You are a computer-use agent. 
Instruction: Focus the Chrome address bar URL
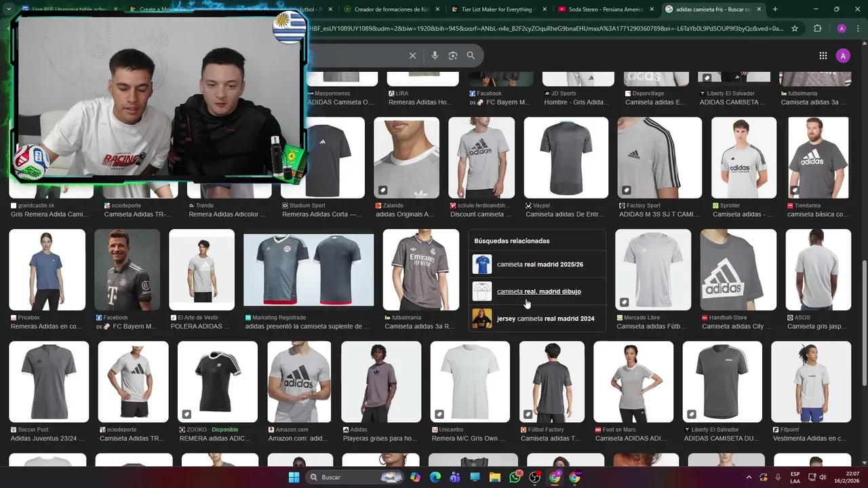pyautogui.click(x=542, y=28)
